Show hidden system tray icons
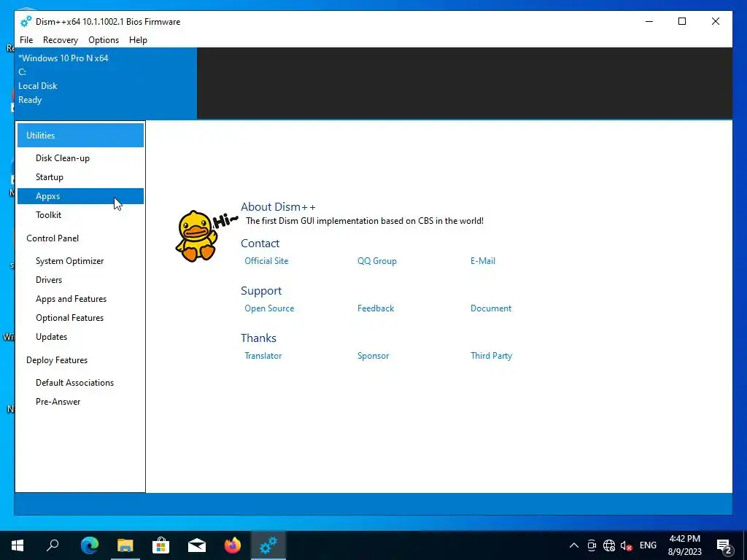This screenshot has width=747, height=560. pos(574,545)
